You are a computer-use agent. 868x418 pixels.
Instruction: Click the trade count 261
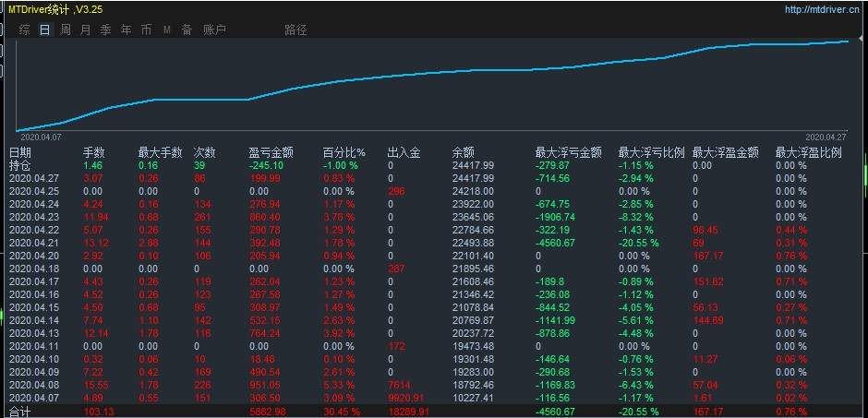202,217
